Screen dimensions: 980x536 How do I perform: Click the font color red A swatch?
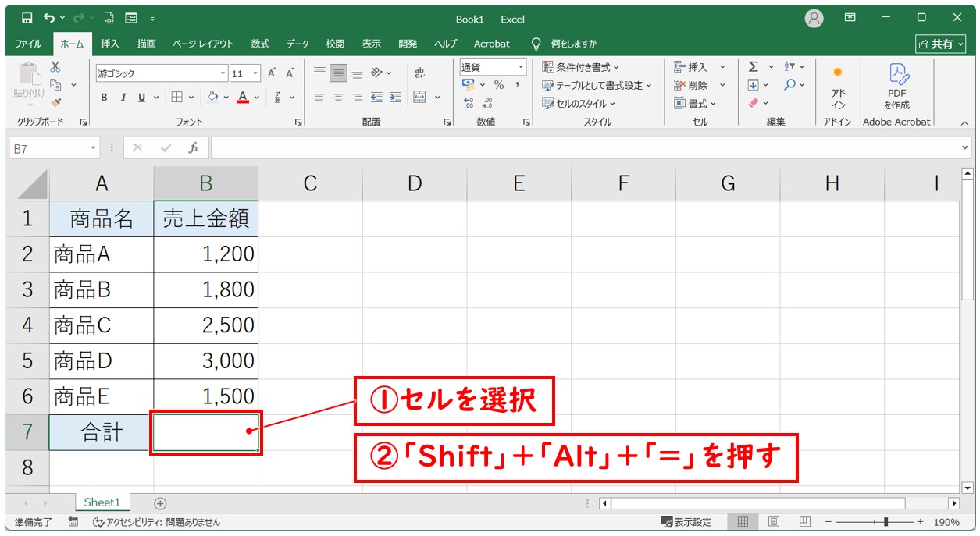[243, 98]
